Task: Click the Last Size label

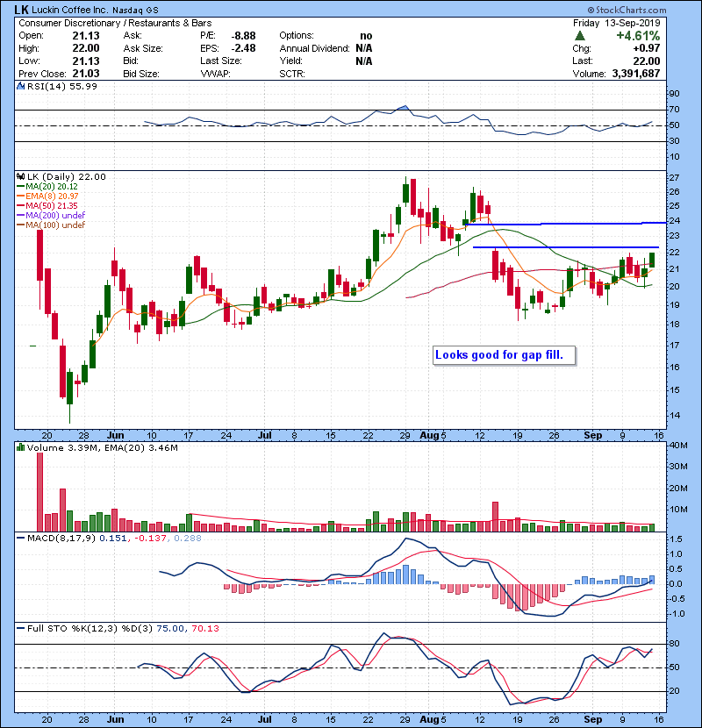Action: (x=220, y=61)
